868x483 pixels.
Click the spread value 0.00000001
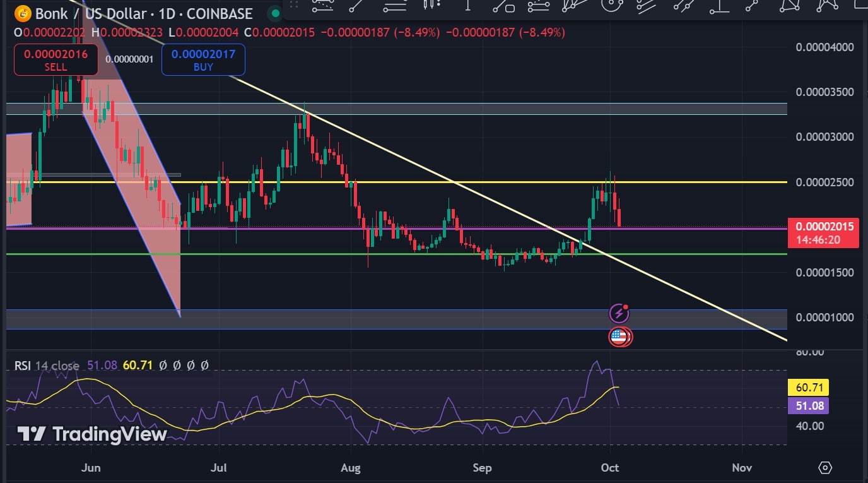pos(129,59)
